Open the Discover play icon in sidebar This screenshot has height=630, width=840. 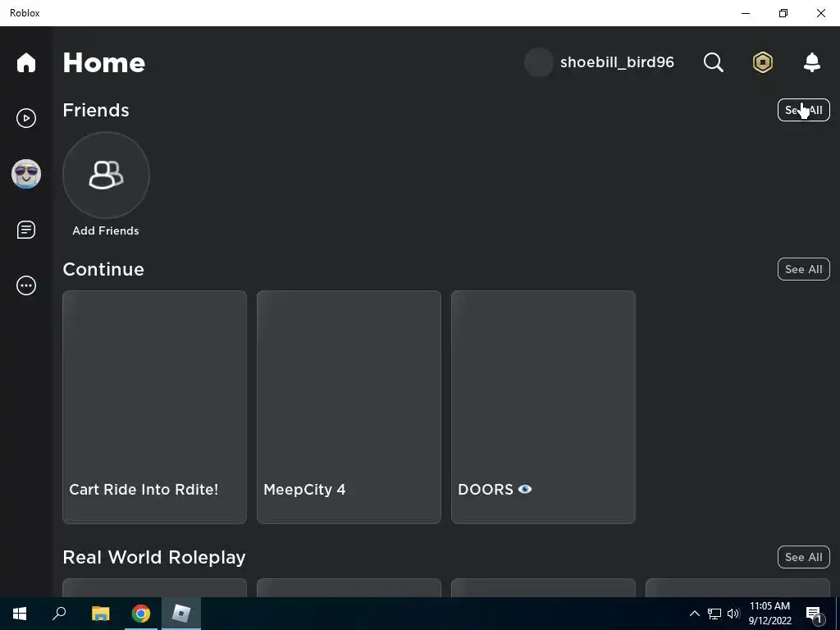click(25, 118)
